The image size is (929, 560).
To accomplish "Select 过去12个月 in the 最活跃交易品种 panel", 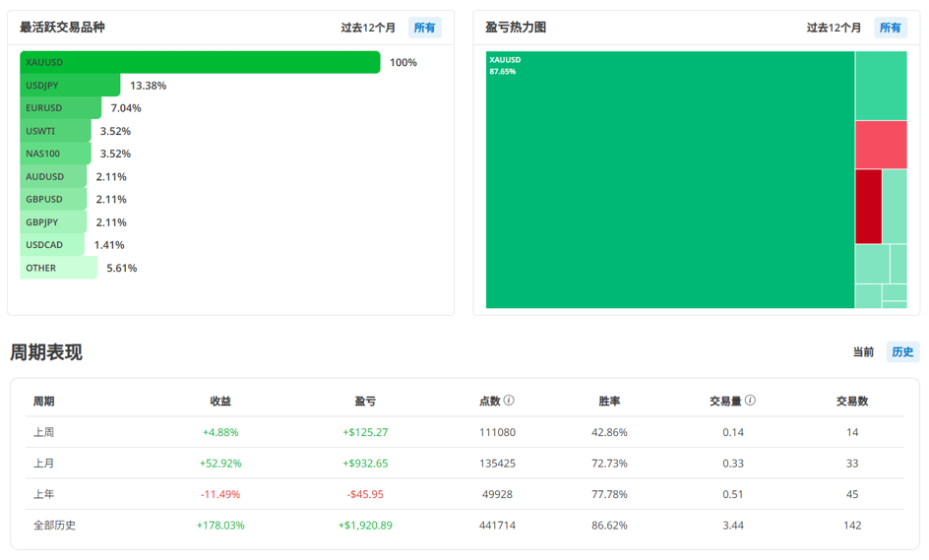I will tap(368, 28).
